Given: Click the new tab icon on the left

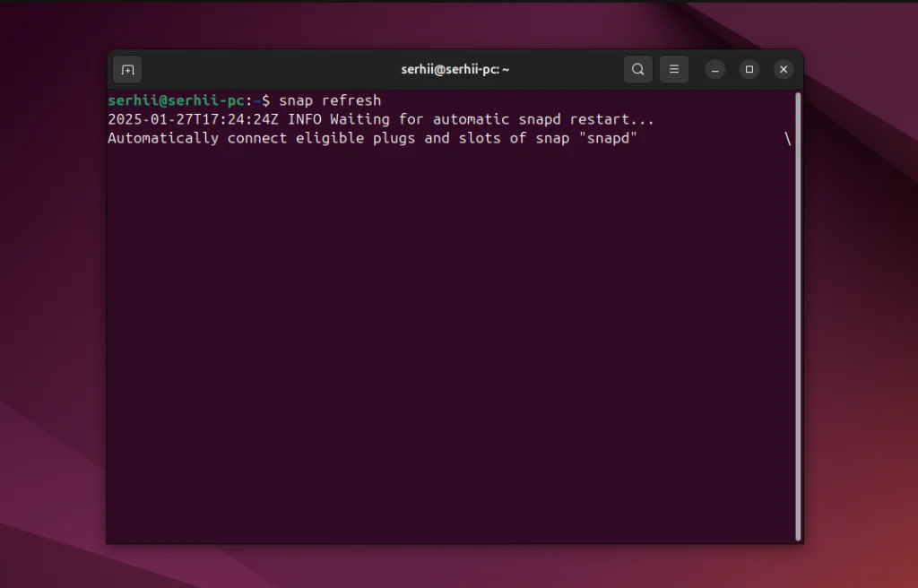Looking at the screenshot, I should [x=126, y=69].
